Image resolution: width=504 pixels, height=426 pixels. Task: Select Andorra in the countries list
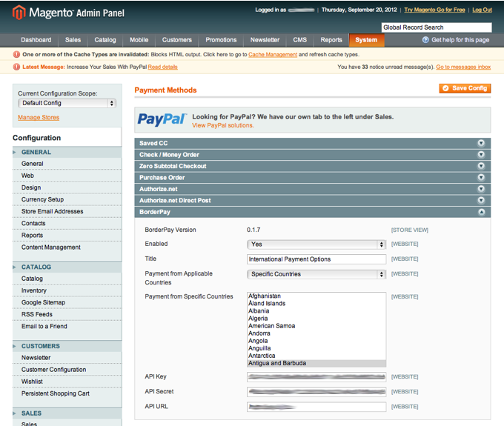point(316,333)
